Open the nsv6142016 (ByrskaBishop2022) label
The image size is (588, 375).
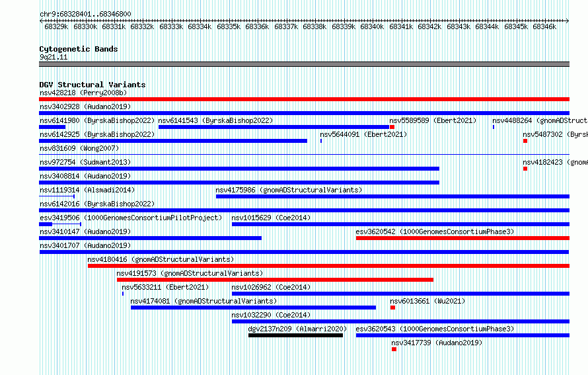97,204
